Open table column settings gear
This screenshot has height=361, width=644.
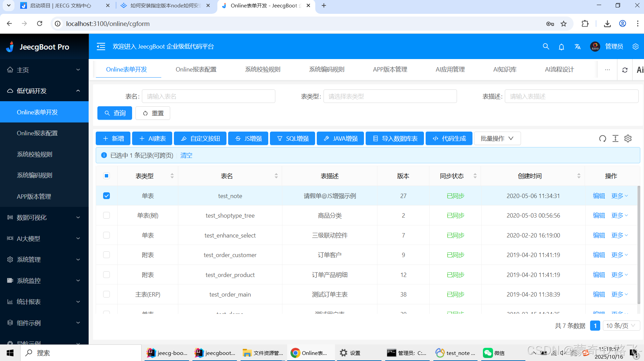click(628, 138)
